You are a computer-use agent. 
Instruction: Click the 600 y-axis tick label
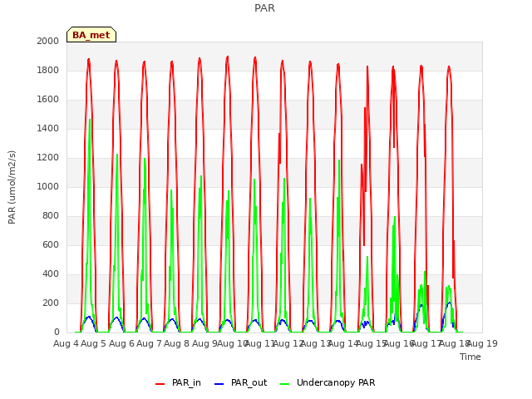[51, 245]
